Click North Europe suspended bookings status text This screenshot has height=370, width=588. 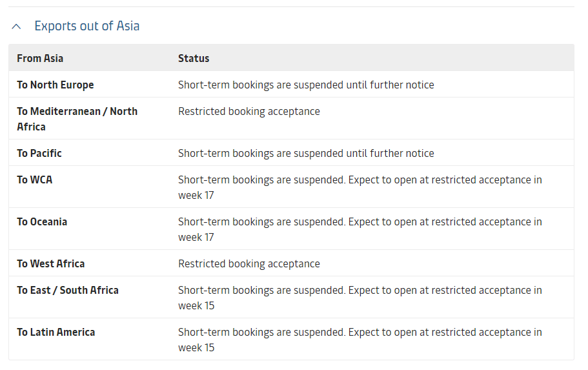click(x=306, y=85)
